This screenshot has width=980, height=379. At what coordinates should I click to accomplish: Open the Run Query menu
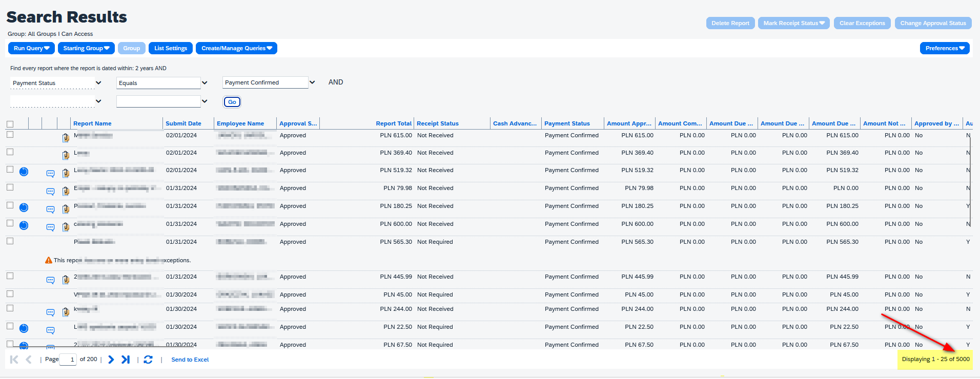point(31,48)
